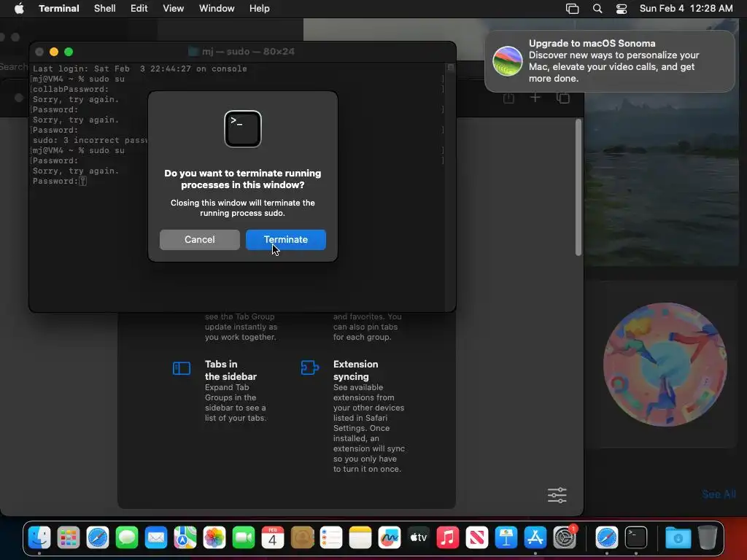Click the Safari share icon
This screenshot has width=747, height=560.
[x=508, y=98]
